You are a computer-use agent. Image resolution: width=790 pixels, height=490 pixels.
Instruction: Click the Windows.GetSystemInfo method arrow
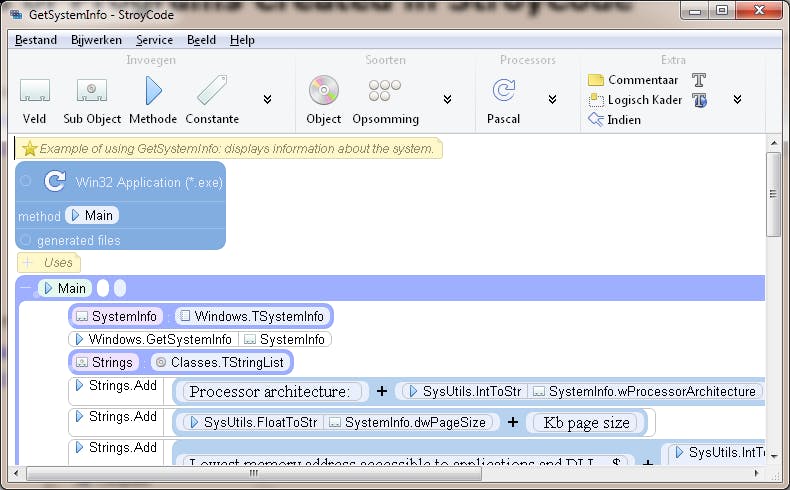pyautogui.click(x=79, y=339)
